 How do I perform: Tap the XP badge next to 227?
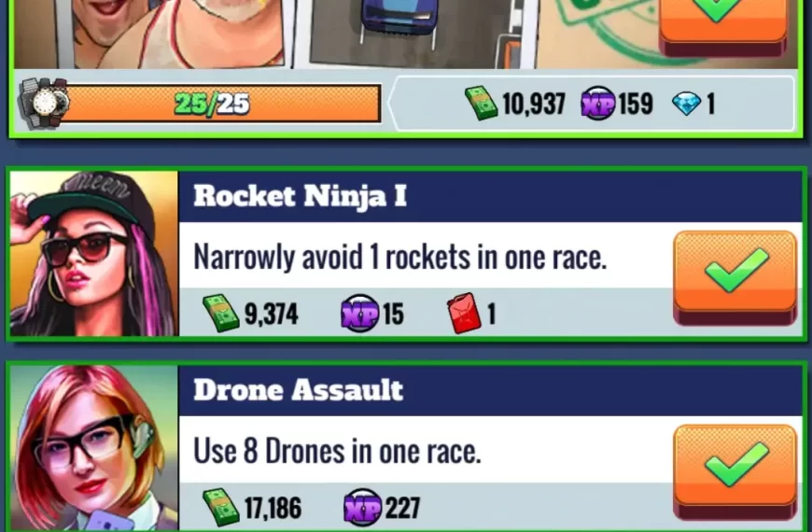[x=362, y=507]
